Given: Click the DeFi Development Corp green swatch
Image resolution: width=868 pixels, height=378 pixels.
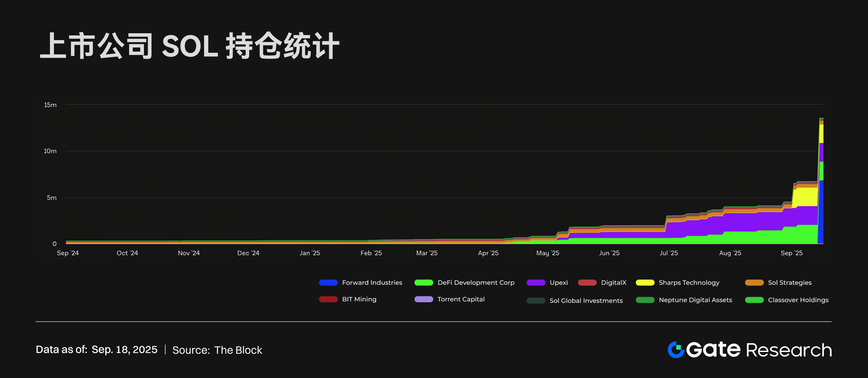Looking at the screenshot, I should tap(424, 283).
